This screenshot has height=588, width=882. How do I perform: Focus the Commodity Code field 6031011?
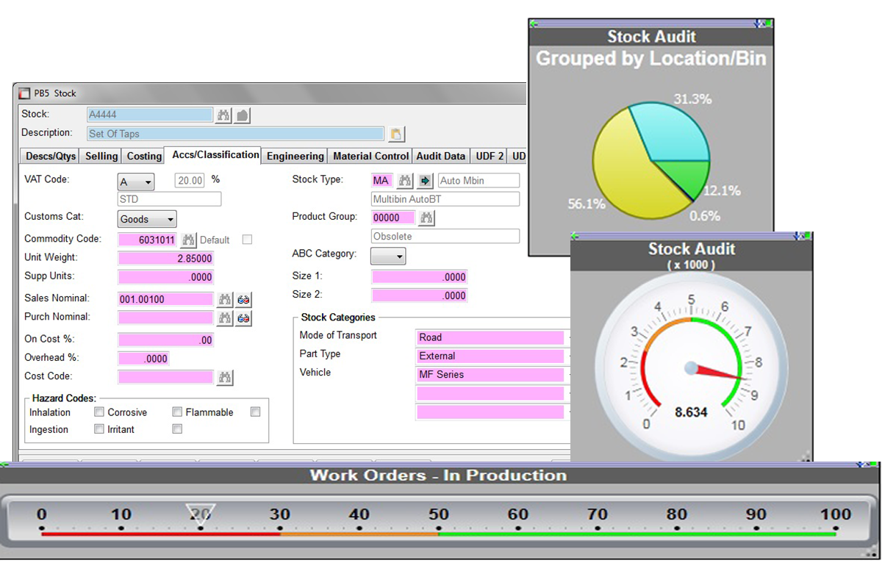coord(148,240)
